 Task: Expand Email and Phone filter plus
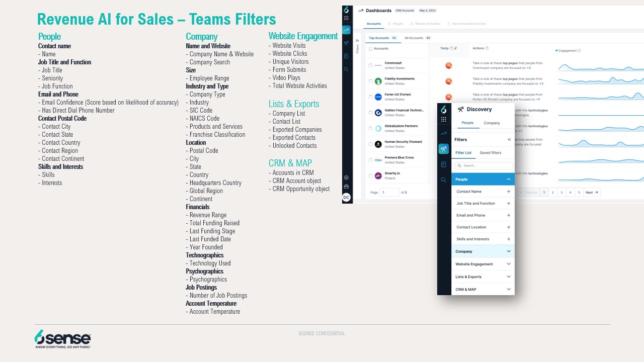(x=509, y=215)
